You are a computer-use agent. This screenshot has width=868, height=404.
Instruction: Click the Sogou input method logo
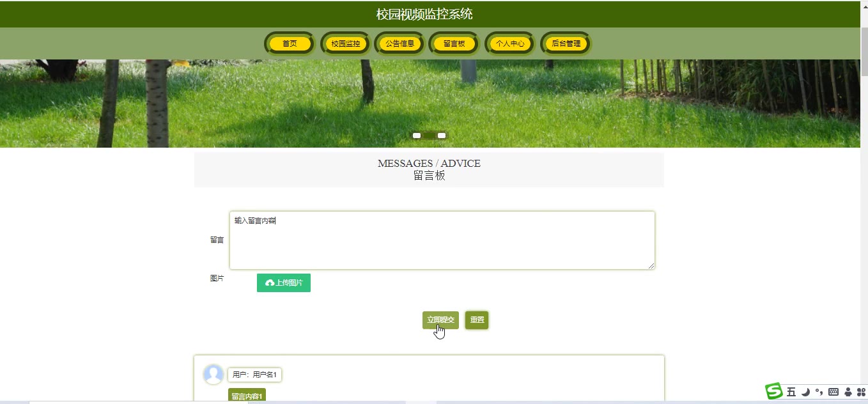click(x=774, y=391)
